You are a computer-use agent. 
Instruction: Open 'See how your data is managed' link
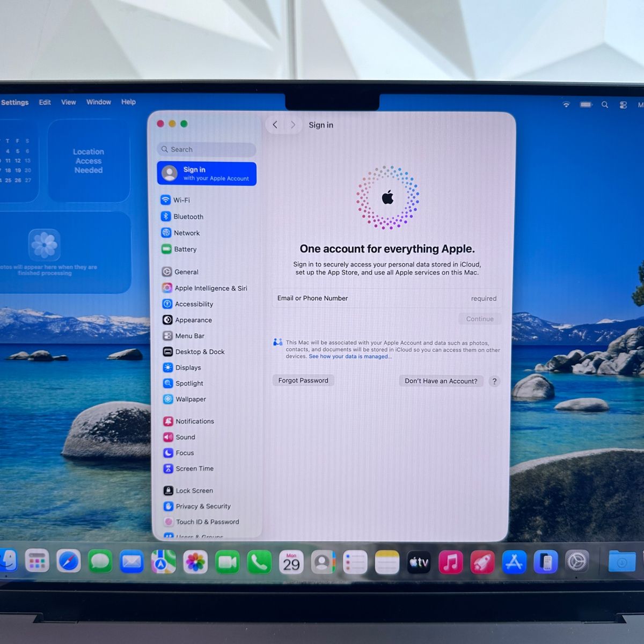pos(350,356)
